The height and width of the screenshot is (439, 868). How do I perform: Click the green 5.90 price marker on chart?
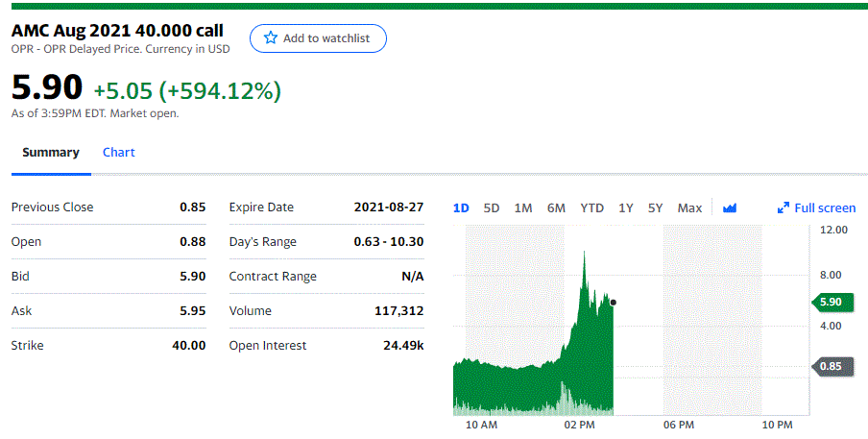tap(832, 303)
